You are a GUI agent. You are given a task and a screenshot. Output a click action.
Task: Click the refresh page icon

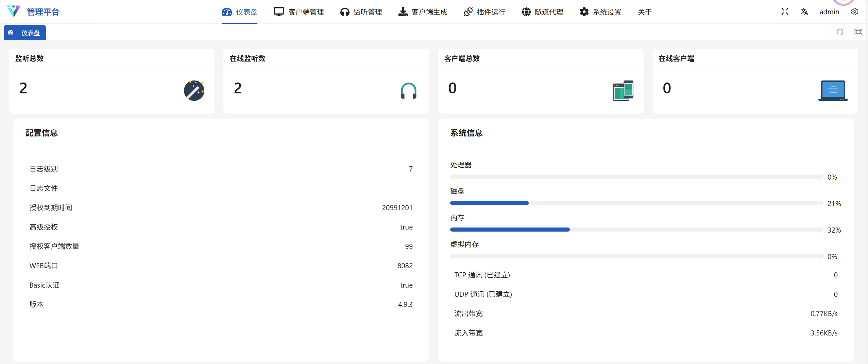point(840,32)
